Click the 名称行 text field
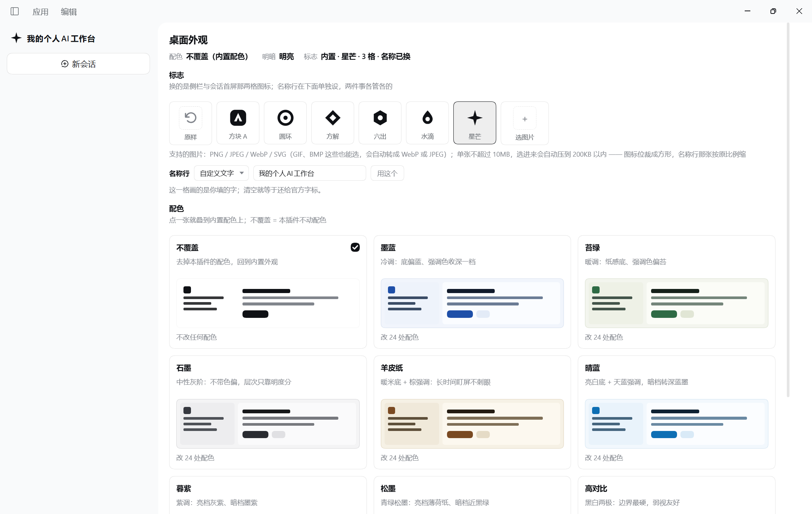The image size is (812, 514). [x=310, y=173]
